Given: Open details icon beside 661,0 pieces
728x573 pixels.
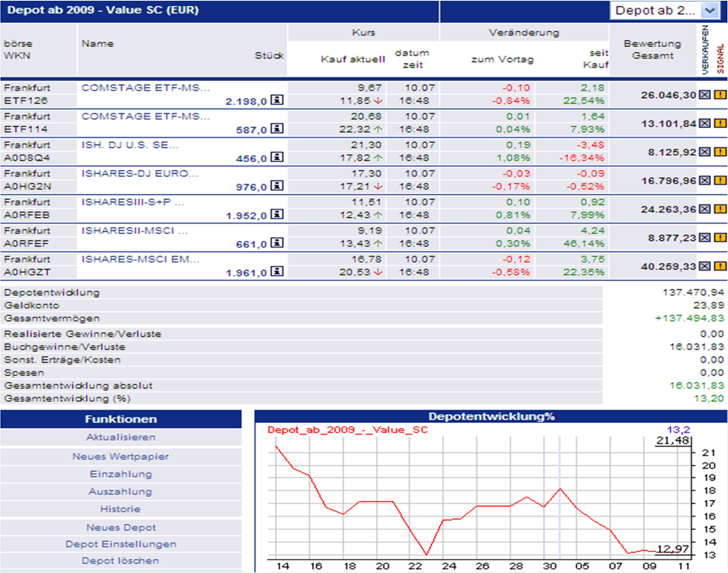Looking at the screenshot, I should [x=276, y=243].
